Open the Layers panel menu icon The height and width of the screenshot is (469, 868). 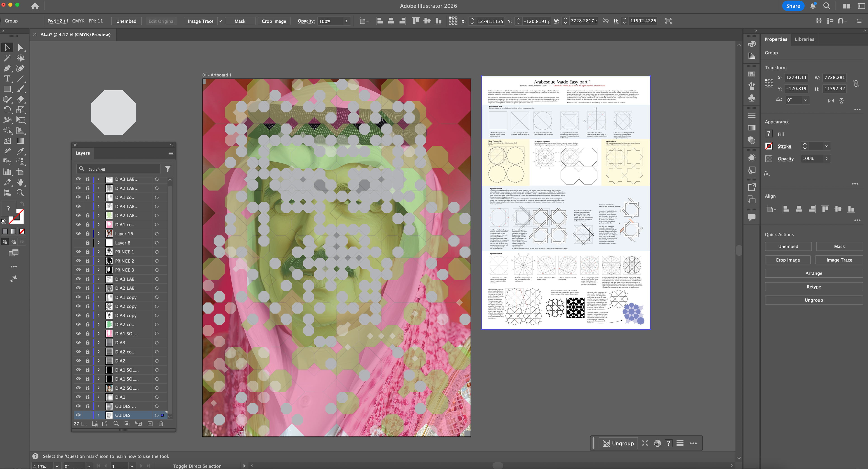tap(170, 153)
